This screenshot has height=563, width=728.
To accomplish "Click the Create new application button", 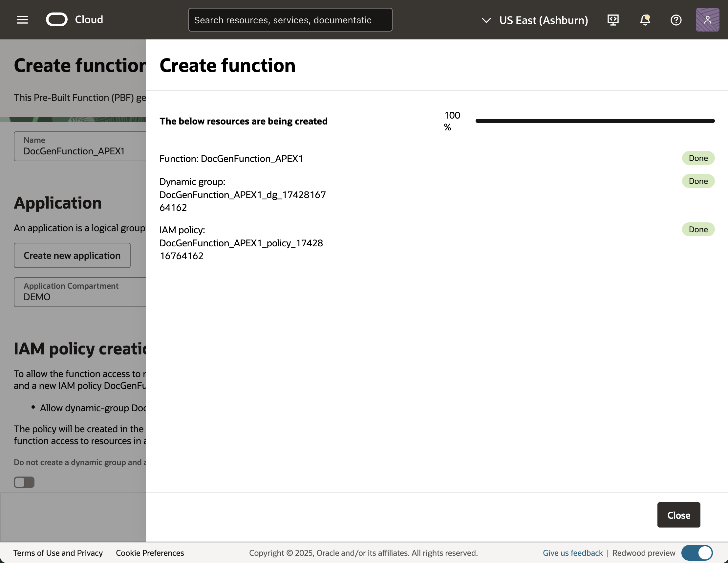I will 72,256.
